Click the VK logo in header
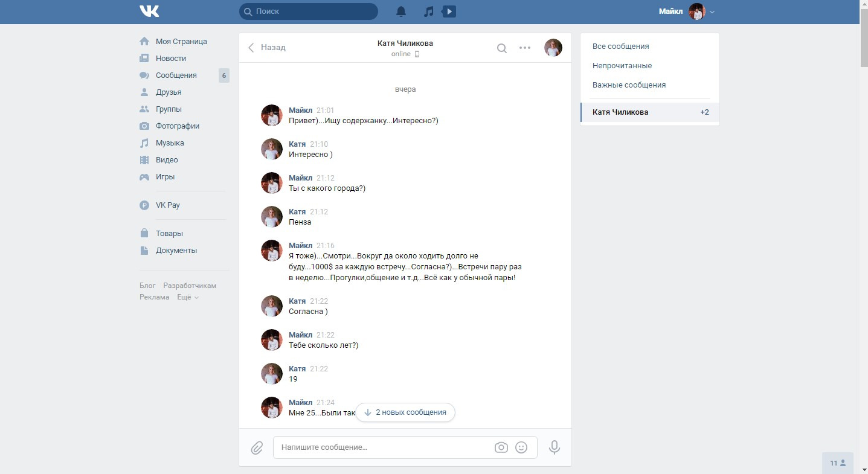 [x=149, y=11]
